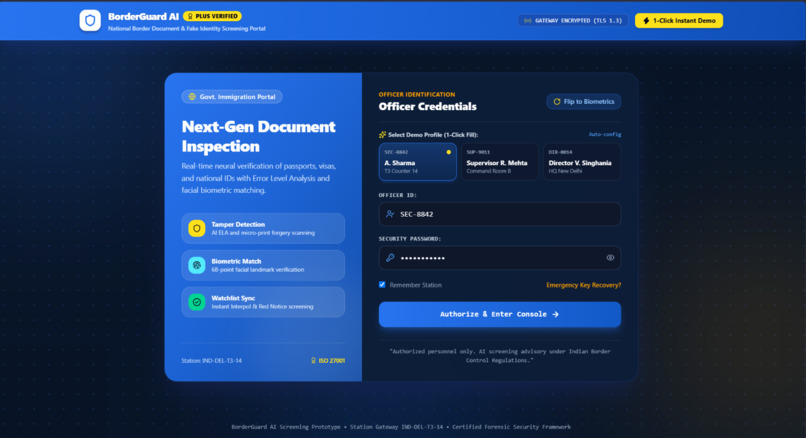Viewport: 806px width, 438px height.
Task: Click the Next-Gen Document Inspection heading
Action: tap(259, 136)
